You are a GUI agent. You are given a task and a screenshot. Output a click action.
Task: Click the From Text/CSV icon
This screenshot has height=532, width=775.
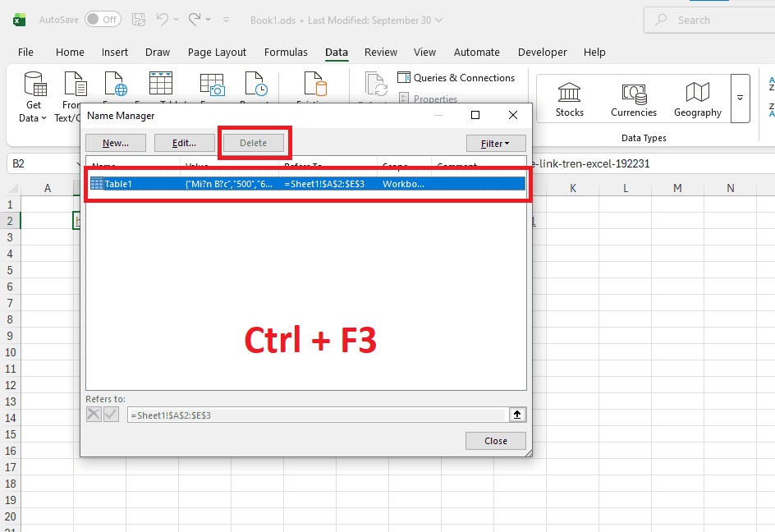(x=76, y=83)
